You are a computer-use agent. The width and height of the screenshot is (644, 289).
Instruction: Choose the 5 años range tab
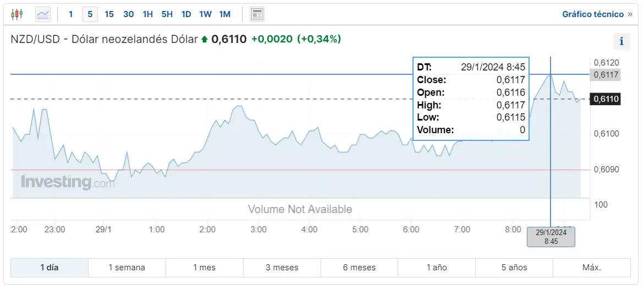[x=514, y=268]
